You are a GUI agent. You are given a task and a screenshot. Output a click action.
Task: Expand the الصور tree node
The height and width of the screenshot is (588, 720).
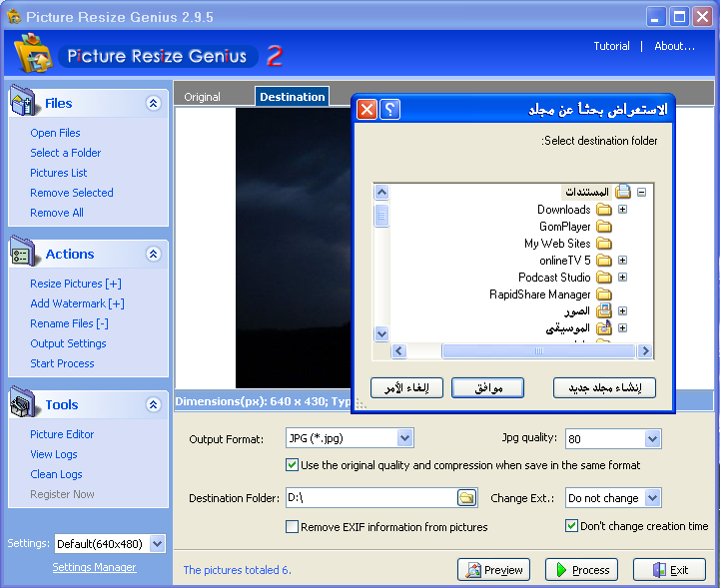coord(622,311)
